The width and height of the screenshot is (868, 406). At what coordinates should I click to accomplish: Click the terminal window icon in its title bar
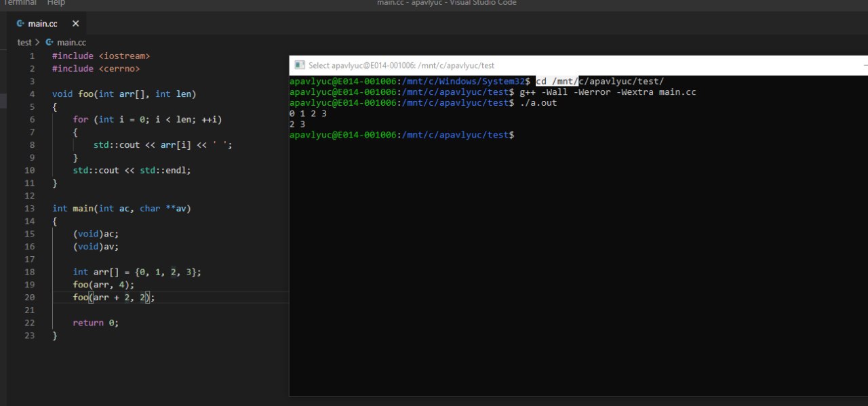[x=299, y=66]
